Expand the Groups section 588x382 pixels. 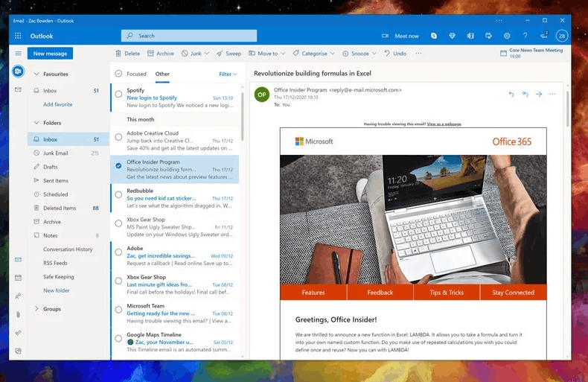pos(36,309)
